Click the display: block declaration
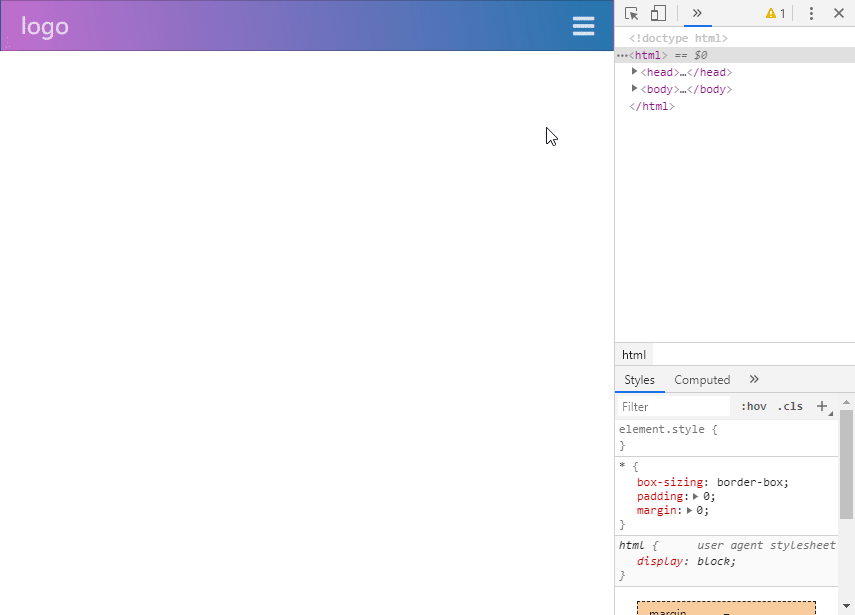This screenshot has width=855, height=615. coord(686,561)
